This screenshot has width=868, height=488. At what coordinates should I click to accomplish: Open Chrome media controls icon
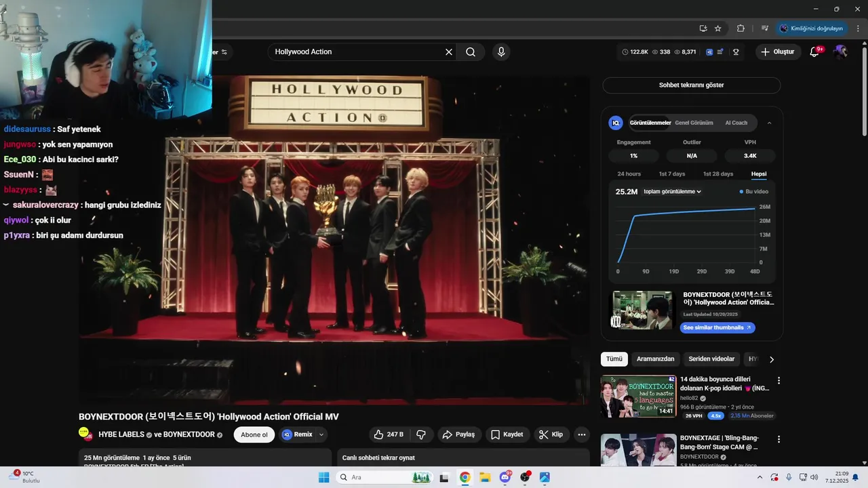(x=764, y=28)
